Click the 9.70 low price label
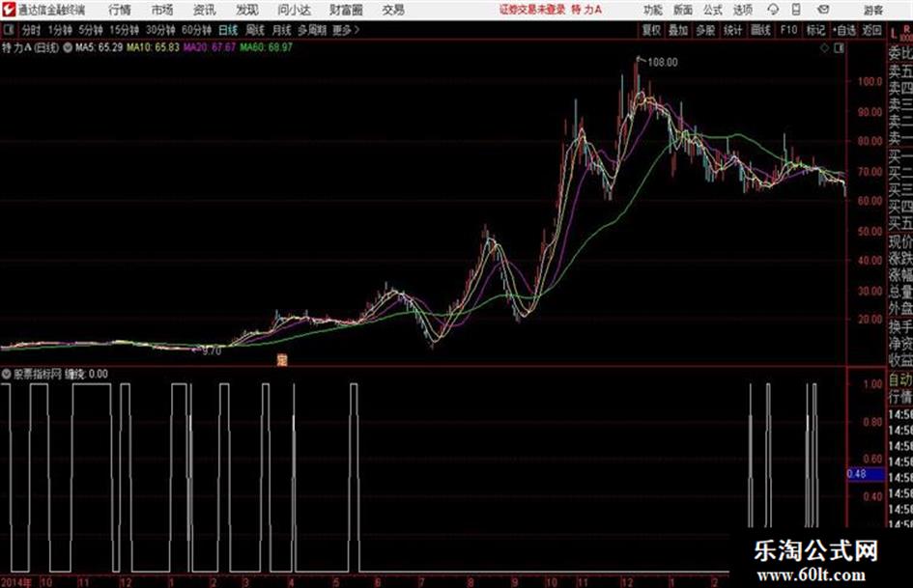913x588 pixels. [x=212, y=351]
